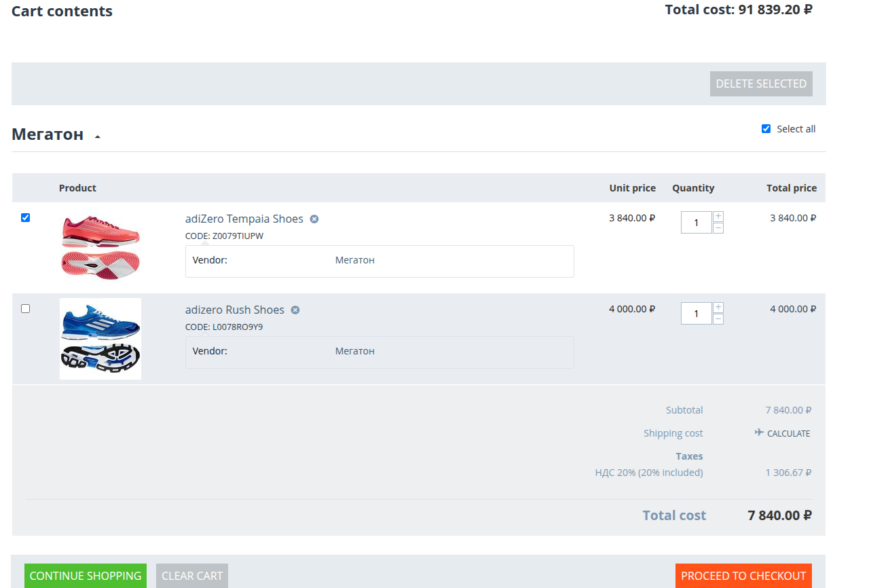Viewport: 890px width, 588px height.
Task: Click the Quantity column header
Action: [x=693, y=188]
